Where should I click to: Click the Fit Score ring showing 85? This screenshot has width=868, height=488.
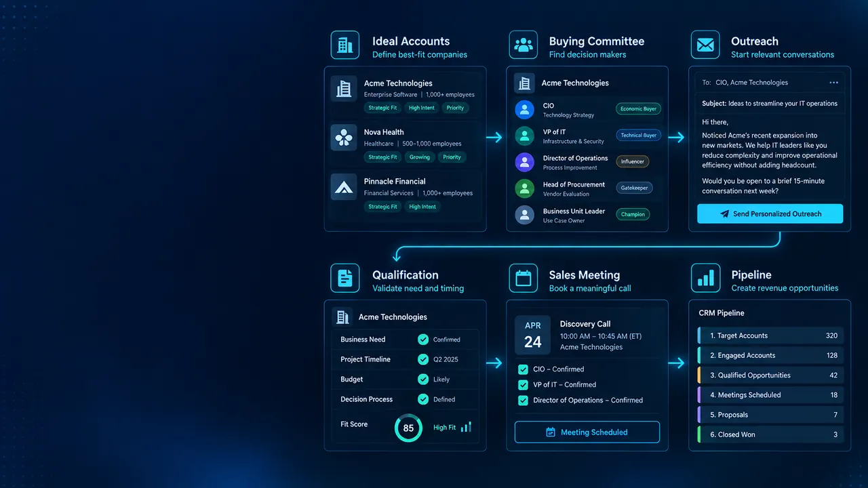(x=408, y=428)
